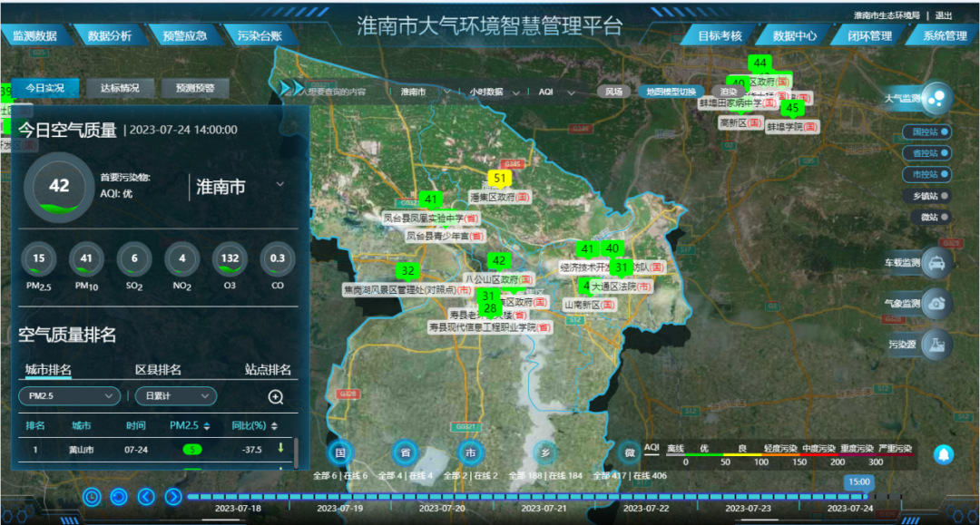Click the CO gauge showing 0.3
The height and width of the screenshot is (525, 980).
coord(277,259)
